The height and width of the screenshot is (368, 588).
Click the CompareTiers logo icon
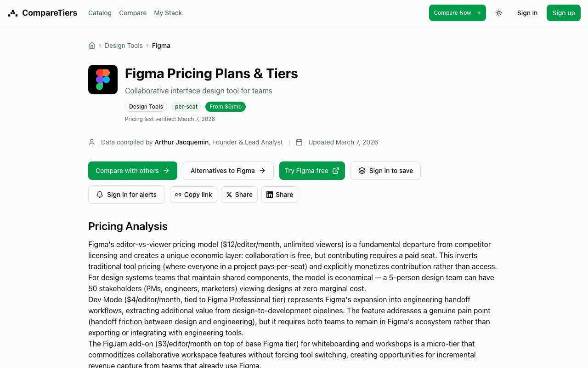pos(13,13)
